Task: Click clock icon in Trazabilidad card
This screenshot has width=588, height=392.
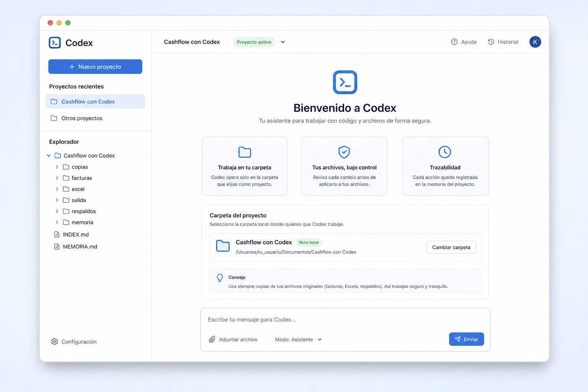Action: pyautogui.click(x=445, y=152)
